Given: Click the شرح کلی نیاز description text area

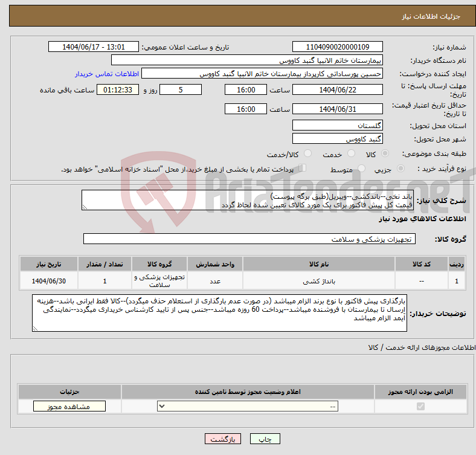Looking at the screenshot, I should (x=248, y=201).
